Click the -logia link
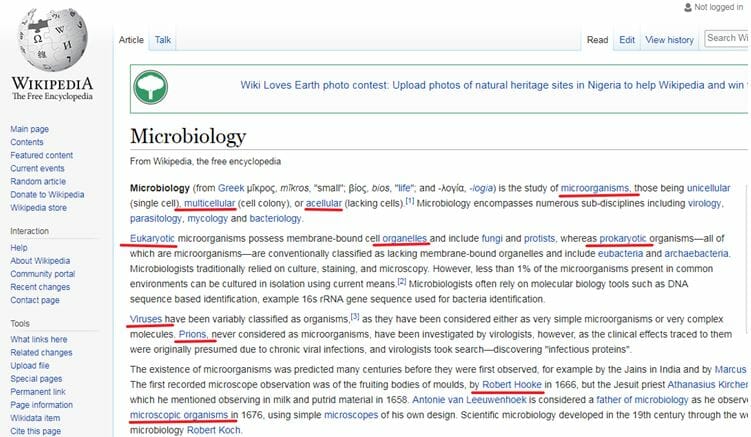The height and width of the screenshot is (437, 751). point(481,188)
